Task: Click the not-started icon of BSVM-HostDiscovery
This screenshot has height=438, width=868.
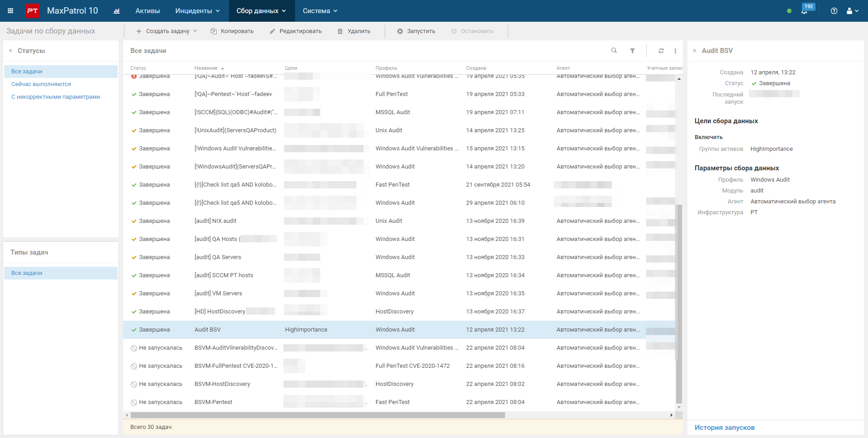Action: point(134,384)
